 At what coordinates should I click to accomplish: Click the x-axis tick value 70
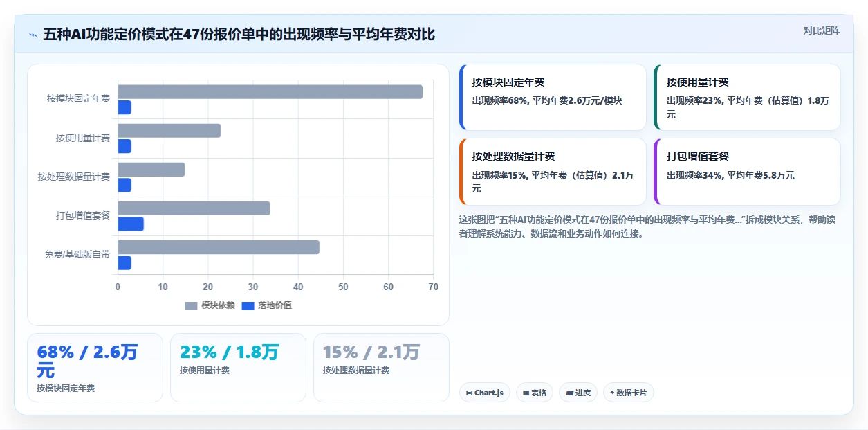(433, 287)
